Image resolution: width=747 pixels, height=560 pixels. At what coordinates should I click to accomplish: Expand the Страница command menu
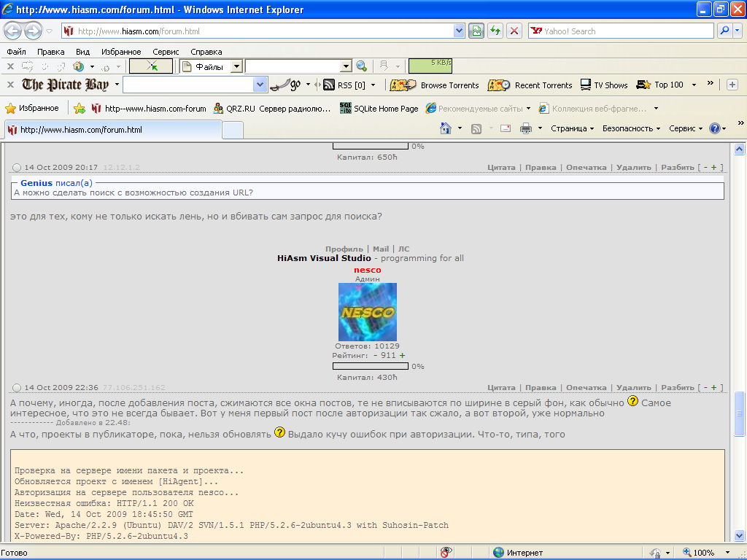[572, 128]
